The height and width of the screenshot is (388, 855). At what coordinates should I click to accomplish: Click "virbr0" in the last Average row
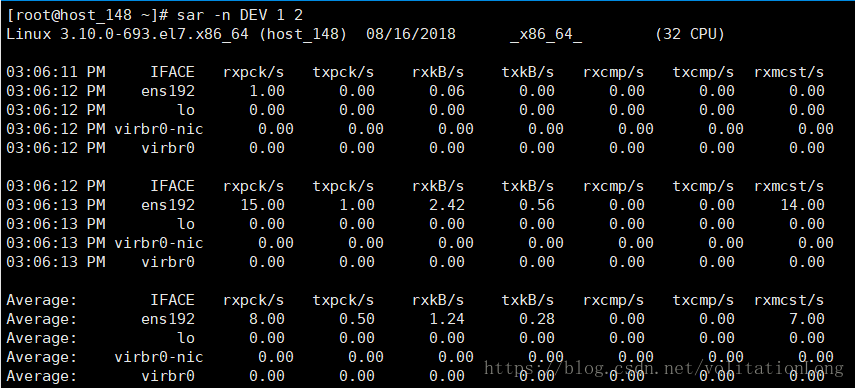(168, 376)
